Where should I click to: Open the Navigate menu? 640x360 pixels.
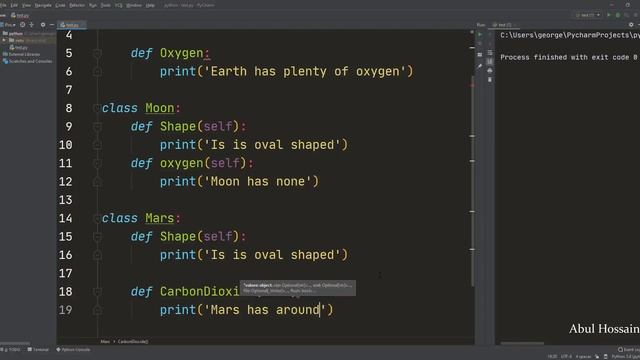[x=43, y=5]
